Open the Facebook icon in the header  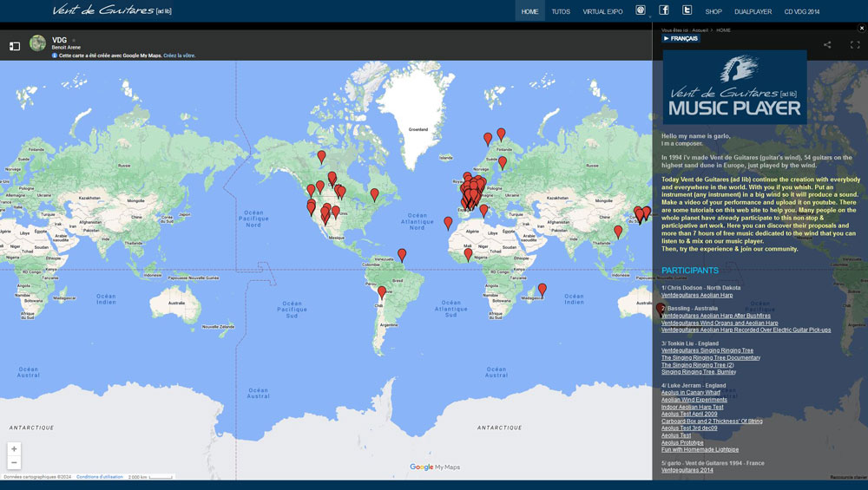(664, 10)
